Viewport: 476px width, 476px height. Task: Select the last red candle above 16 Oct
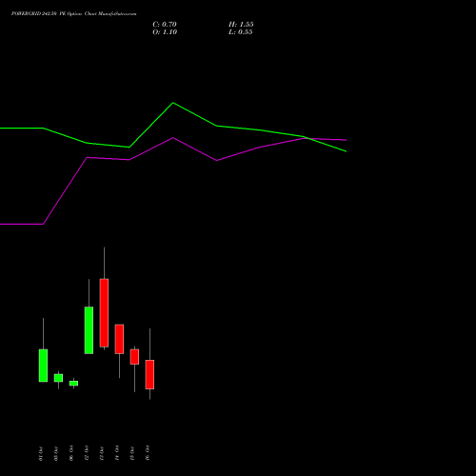click(149, 374)
